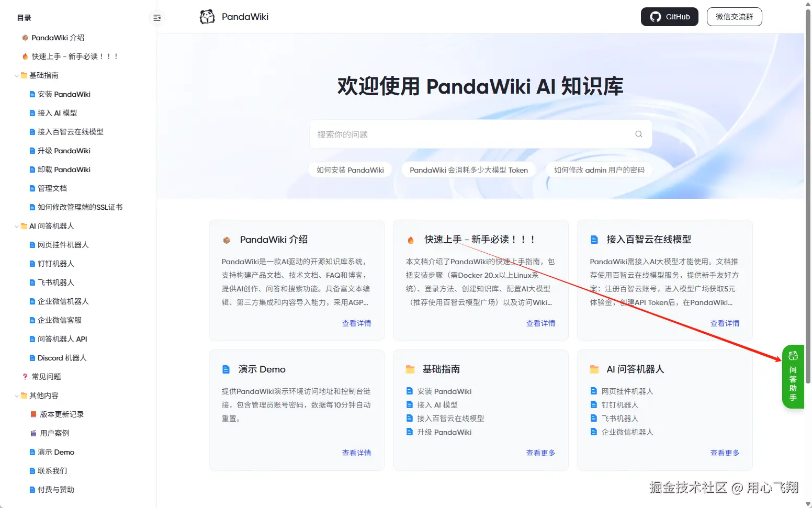812x508 pixels.
Task: Open the GitHub button in the header
Action: point(670,17)
